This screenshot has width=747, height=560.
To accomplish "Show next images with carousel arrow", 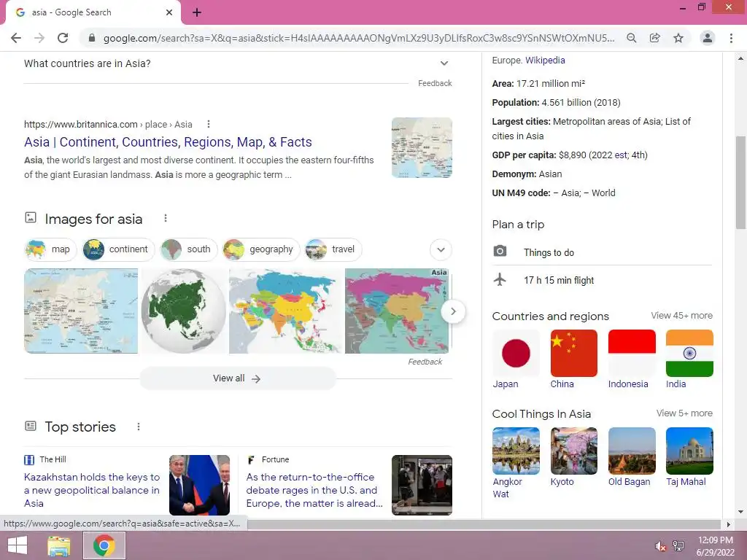I will [x=453, y=311].
